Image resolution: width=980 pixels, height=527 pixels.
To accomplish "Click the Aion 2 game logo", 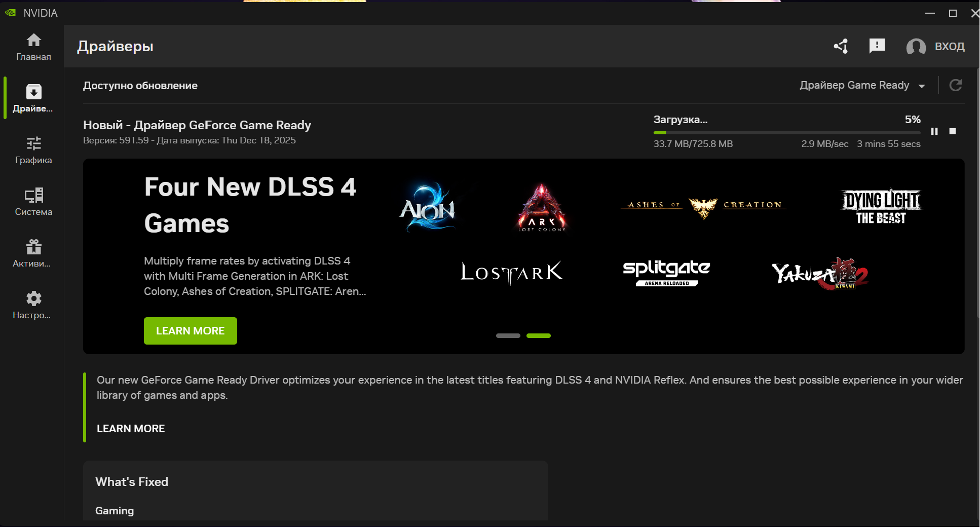I will coord(428,207).
